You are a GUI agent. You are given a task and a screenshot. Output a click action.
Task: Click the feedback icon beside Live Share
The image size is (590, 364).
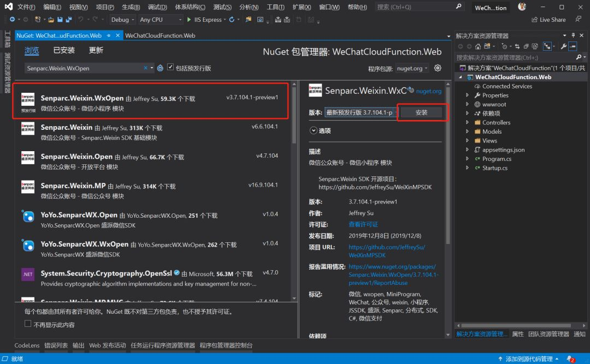click(579, 19)
